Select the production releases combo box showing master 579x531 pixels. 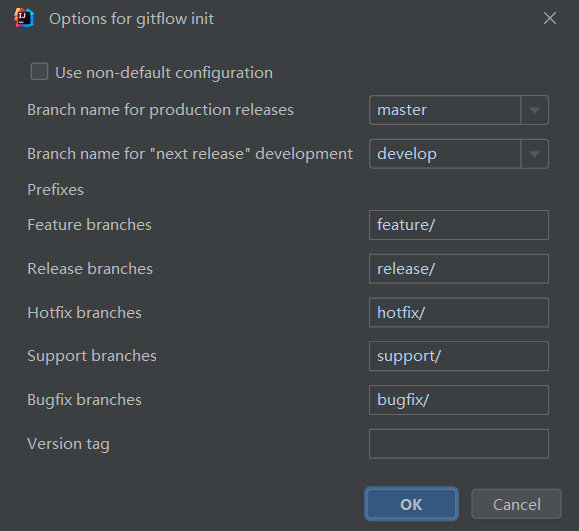click(459, 110)
